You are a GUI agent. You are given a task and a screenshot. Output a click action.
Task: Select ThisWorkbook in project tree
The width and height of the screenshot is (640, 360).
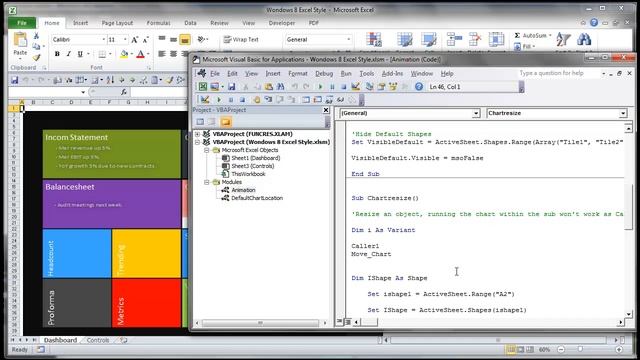pos(248,174)
